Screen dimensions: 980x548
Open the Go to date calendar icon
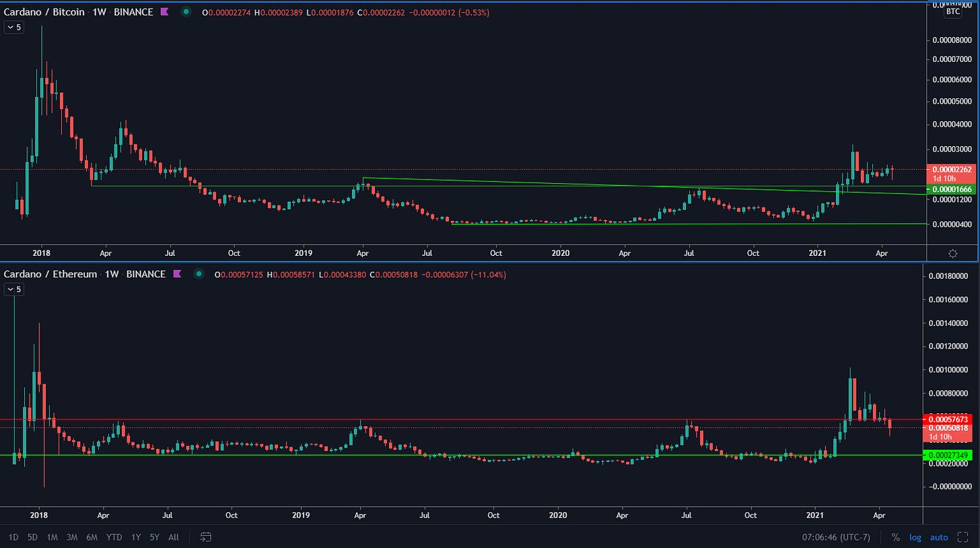point(206,537)
